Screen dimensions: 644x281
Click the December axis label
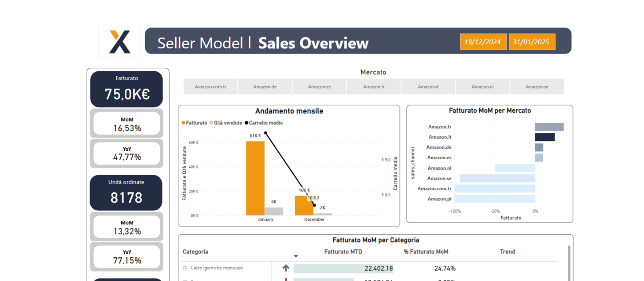pos(314,219)
